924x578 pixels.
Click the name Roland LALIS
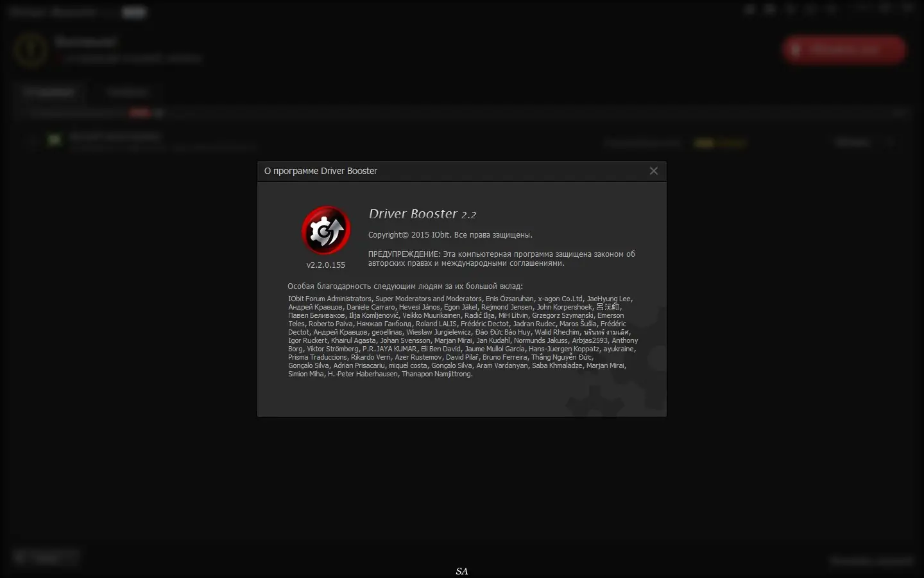pos(436,324)
